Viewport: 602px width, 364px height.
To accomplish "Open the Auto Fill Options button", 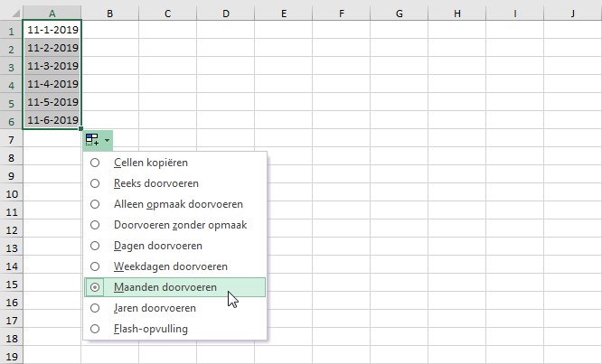I will click(98, 140).
